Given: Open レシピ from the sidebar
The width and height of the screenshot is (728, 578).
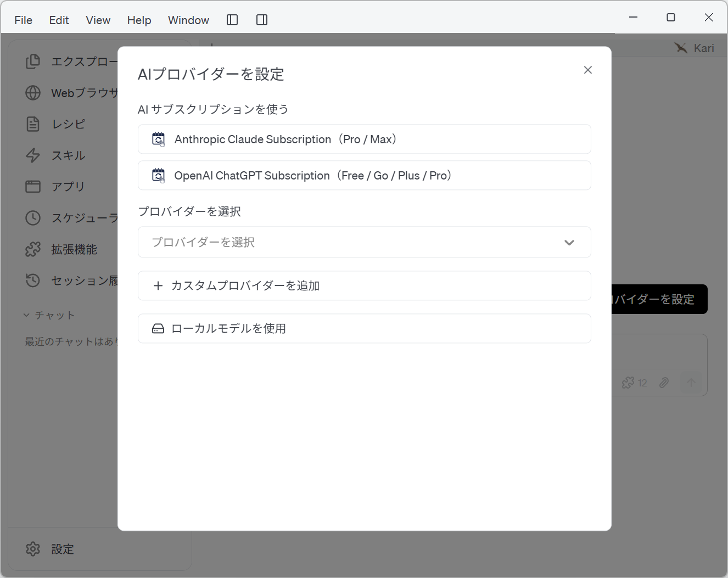Looking at the screenshot, I should tap(68, 124).
